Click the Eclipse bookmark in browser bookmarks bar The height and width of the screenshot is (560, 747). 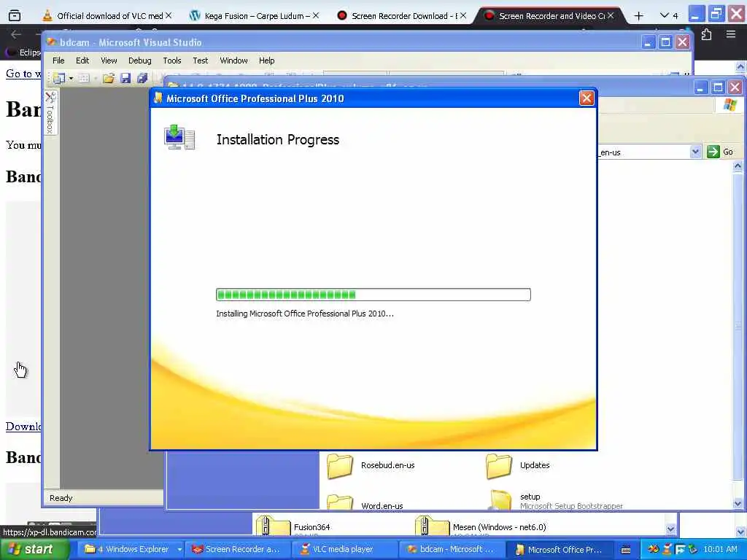tap(24, 52)
